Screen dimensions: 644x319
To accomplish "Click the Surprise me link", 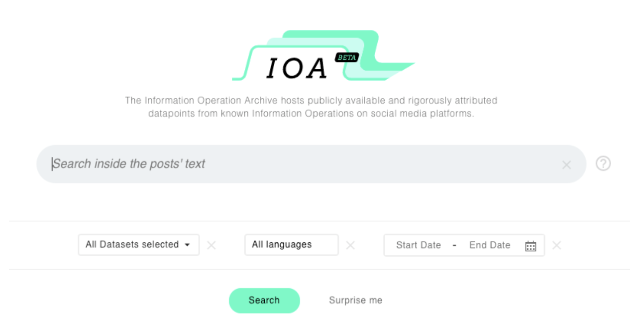I will pyautogui.click(x=355, y=301).
